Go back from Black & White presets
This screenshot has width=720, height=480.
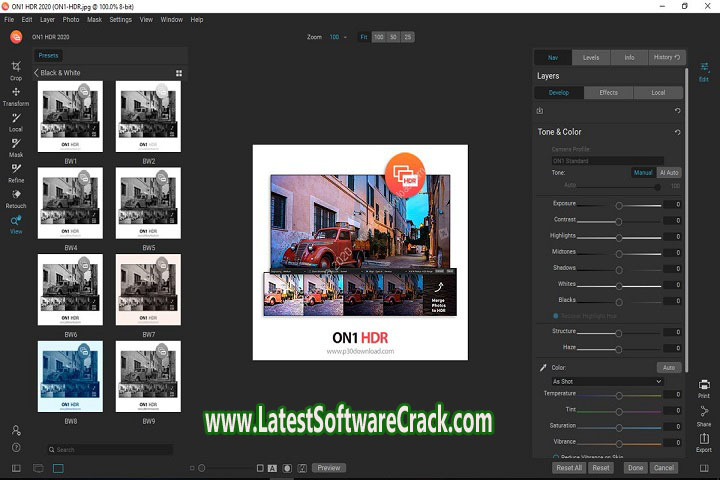pos(37,73)
